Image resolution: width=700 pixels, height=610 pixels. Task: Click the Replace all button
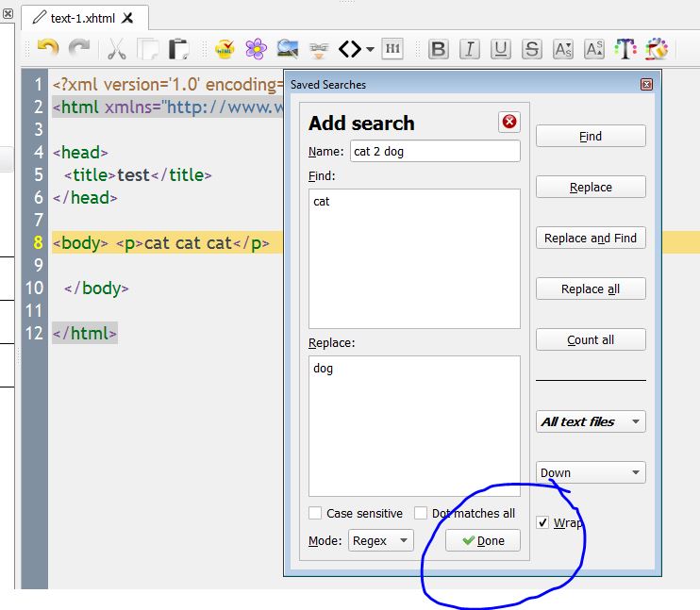tap(591, 289)
